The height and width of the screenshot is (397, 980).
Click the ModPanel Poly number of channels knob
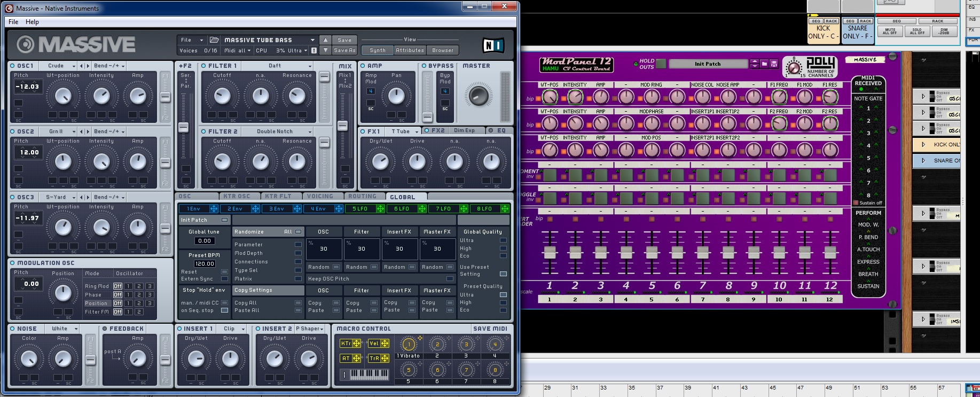click(794, 68)
